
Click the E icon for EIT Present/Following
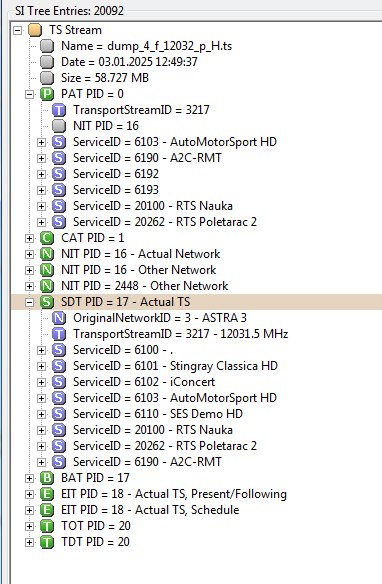pyautogui.click(x=47, y=494)
